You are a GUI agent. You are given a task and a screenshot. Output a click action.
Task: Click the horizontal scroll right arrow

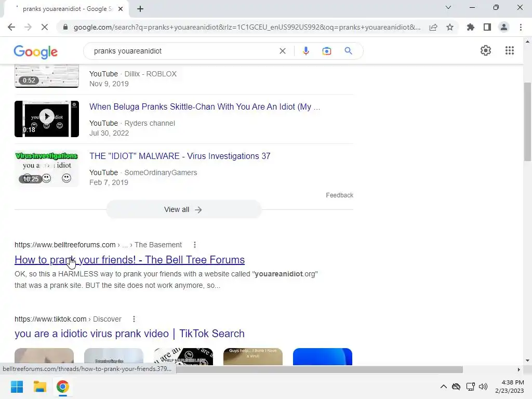click(518, 369)
